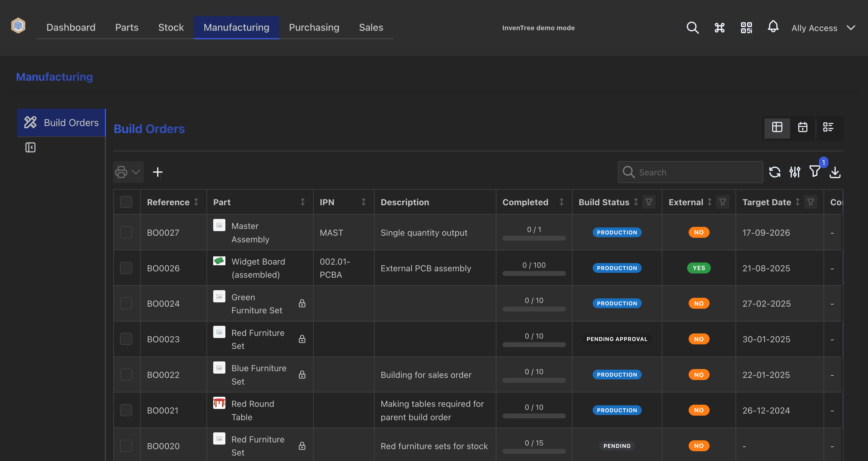Filter by Target Date column
The height and width of the screenshot is (461, 868).
(811, 202)
